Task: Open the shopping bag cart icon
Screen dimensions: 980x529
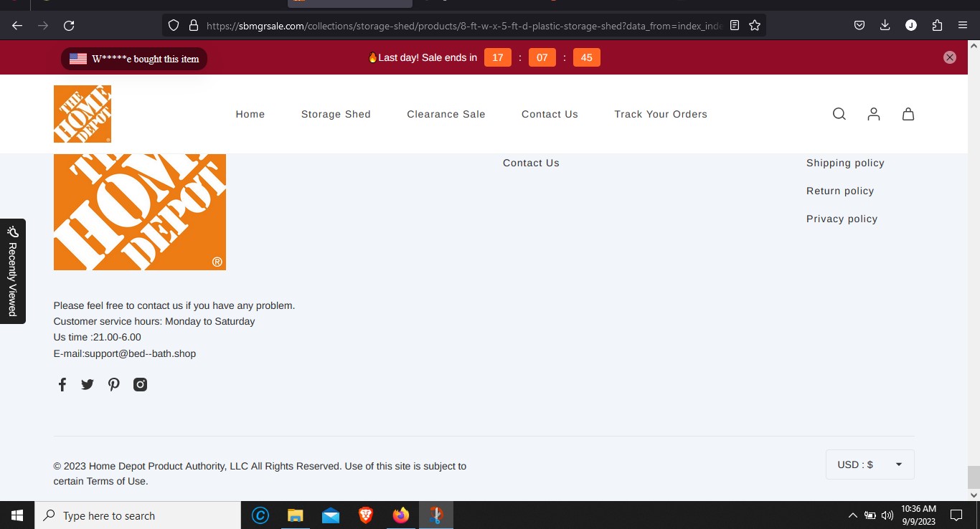Action: [908, 114]
